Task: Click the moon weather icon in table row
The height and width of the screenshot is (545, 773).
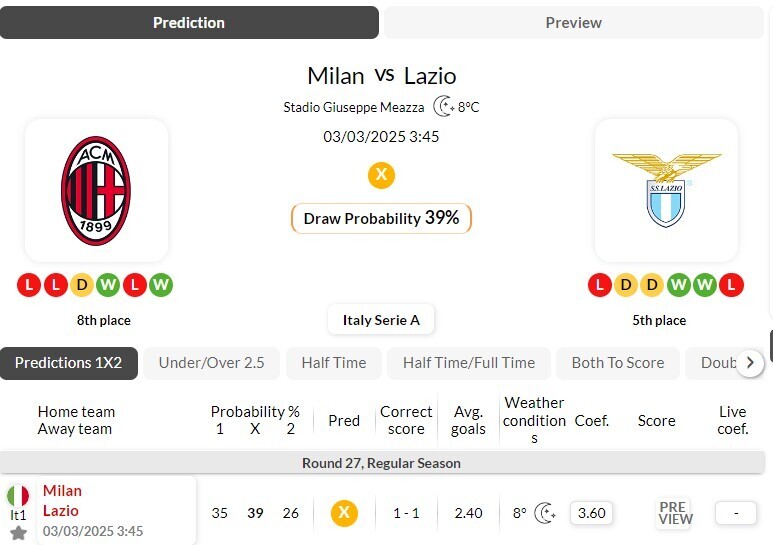Action: tap(546, 513)
